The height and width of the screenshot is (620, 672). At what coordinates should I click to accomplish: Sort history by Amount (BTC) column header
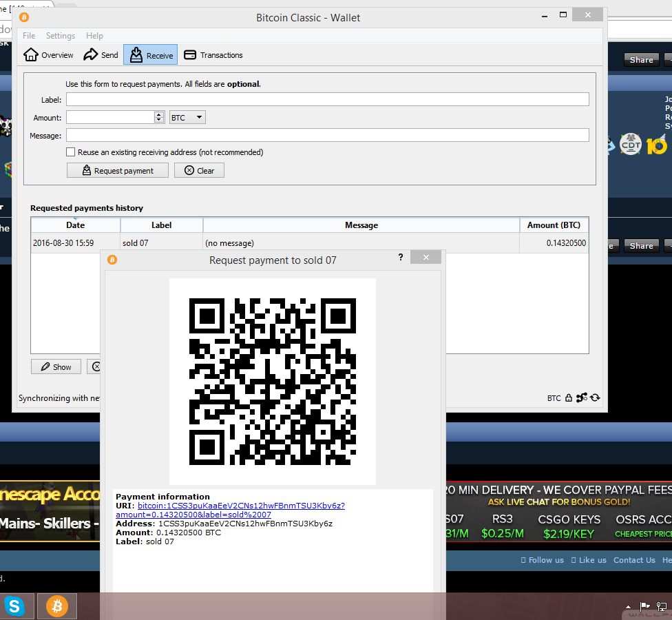554,225
